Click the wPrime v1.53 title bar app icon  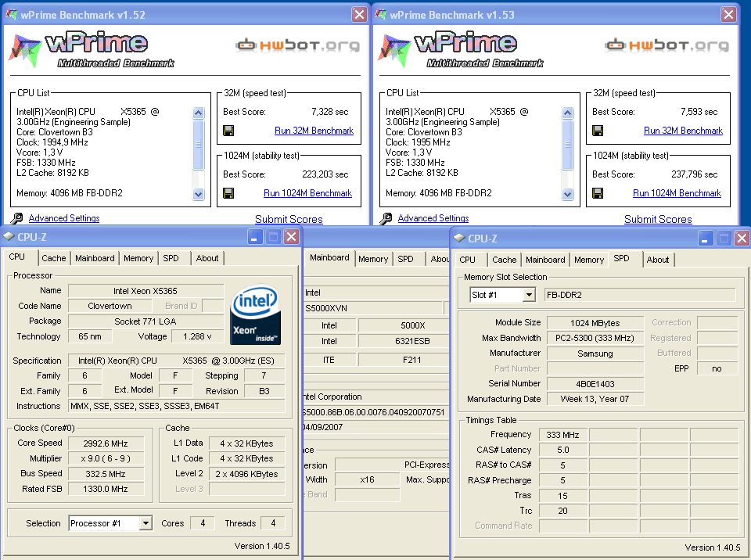[381, 14]
